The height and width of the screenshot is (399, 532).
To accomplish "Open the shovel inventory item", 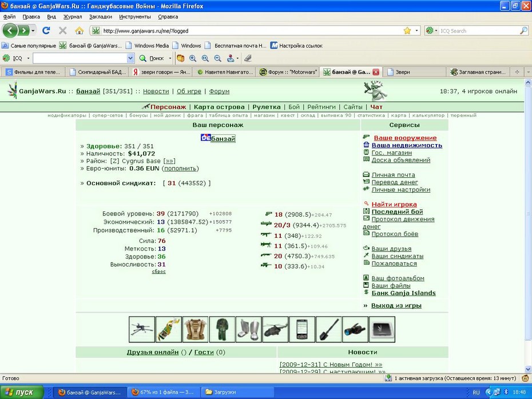I will (328, 329).
